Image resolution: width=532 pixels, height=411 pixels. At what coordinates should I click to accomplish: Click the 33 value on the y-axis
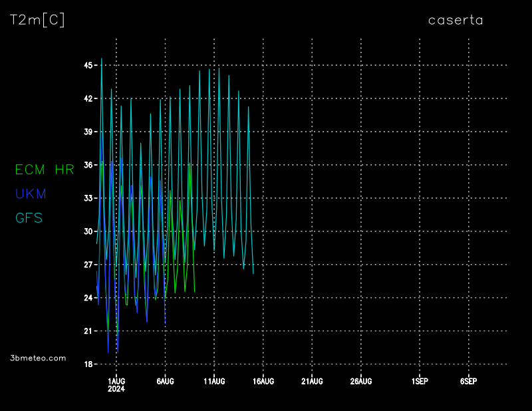click(88, 198)
